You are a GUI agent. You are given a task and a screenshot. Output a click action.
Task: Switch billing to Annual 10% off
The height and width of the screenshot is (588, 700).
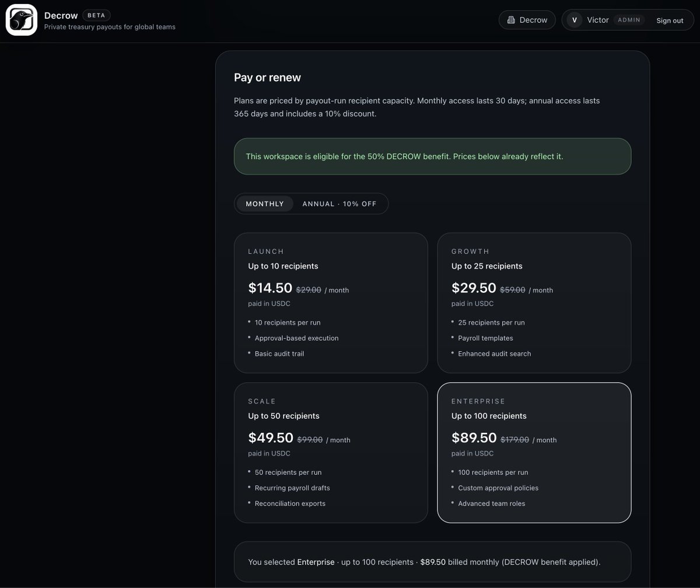(x=339, y=204)
